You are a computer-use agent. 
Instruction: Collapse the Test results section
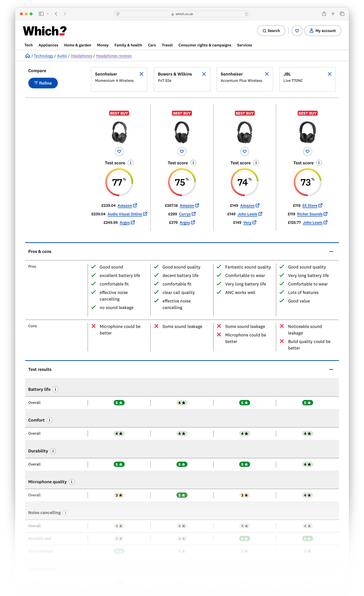(x=331, y=369)
